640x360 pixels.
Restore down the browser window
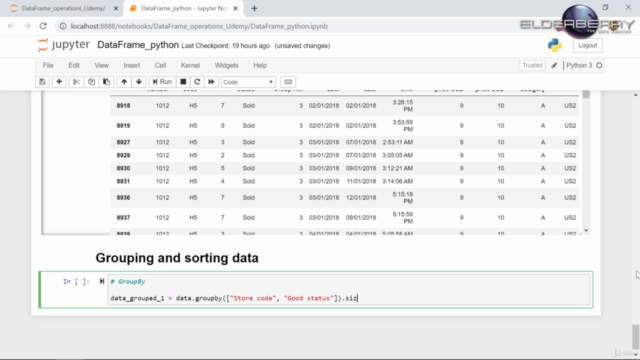coord(605,7)
